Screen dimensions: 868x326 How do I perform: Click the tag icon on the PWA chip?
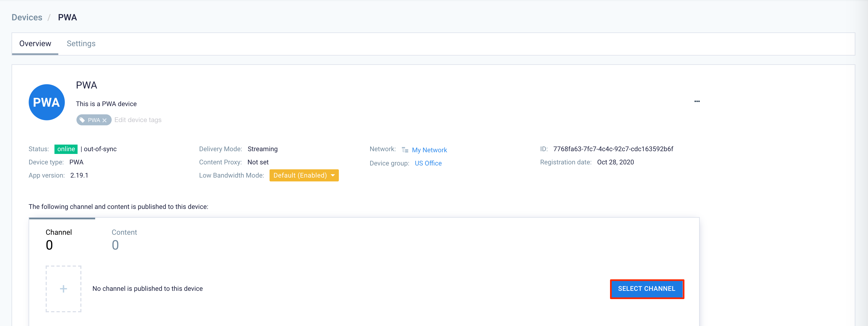82,120
